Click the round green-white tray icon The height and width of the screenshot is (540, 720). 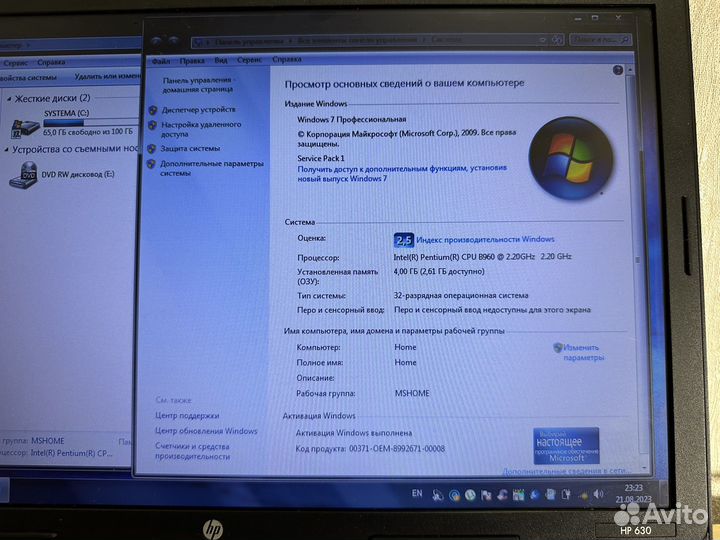point(469,495)
